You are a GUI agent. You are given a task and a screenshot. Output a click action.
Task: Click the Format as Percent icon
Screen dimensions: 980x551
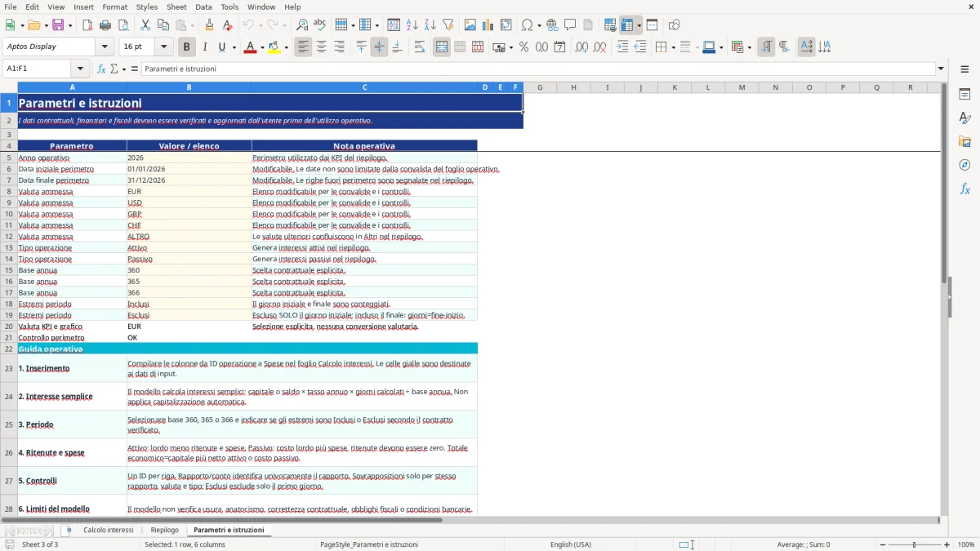[523, 47]
